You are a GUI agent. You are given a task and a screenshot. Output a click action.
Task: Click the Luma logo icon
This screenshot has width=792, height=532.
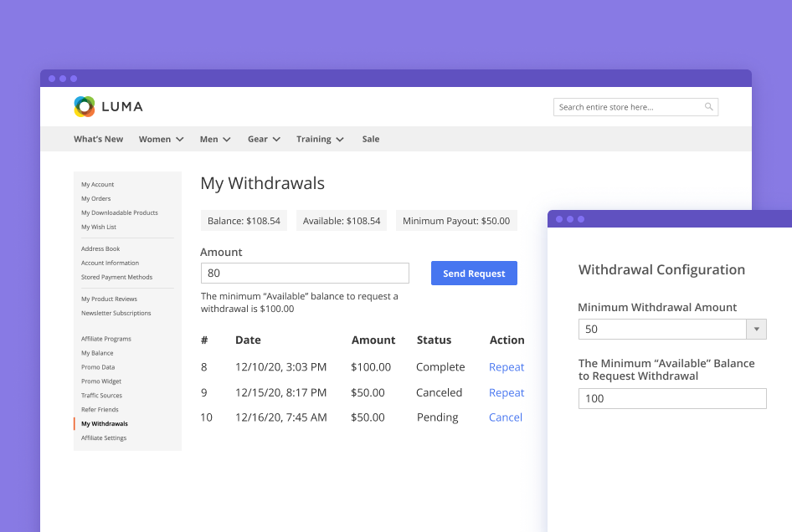coord(85,106)
